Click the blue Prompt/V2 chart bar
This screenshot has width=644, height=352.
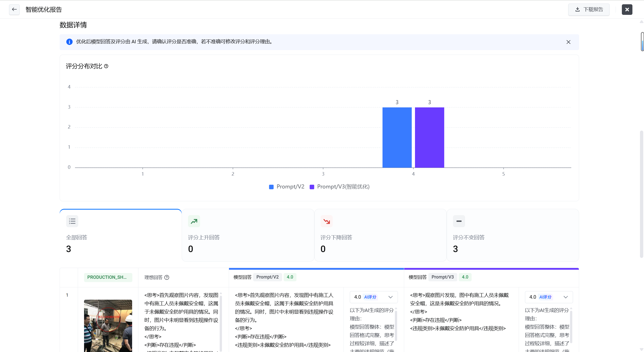point(397,137)
